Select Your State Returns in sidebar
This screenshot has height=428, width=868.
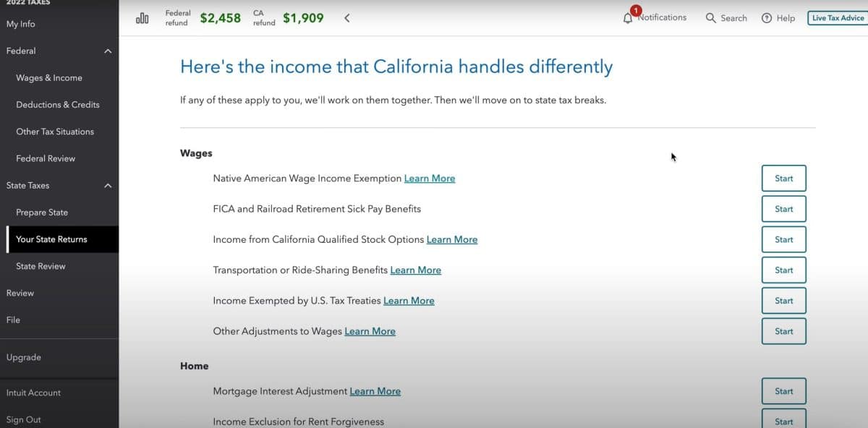[x=53, y=239]
